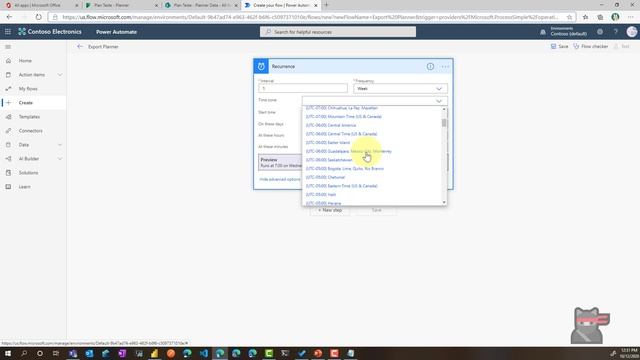This screenshot has width=640, height=360.
Task: Switch to the Plan Tasks - Planner tab
Action: point(121,5)
